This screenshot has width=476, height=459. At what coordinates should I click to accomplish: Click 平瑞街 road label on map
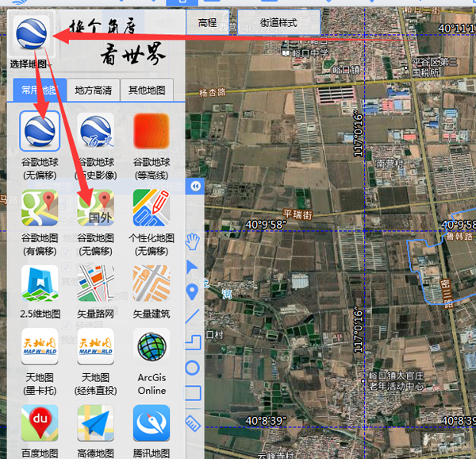coord(297,214)
